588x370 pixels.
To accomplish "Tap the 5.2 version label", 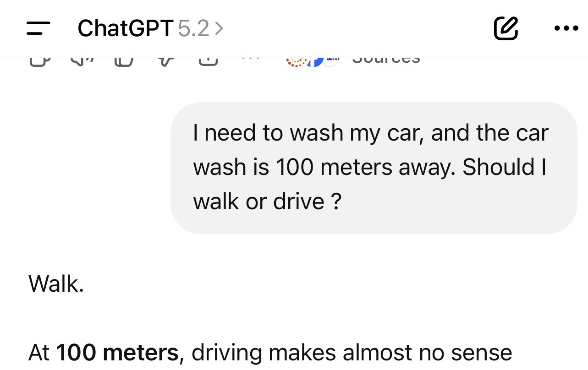I will (x=193, y=29).
